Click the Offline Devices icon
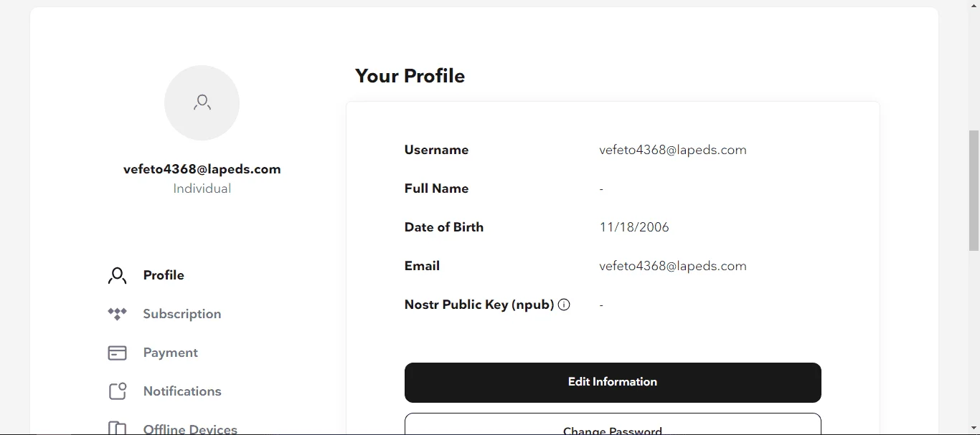This screenshot has height=435, width=980. pos(117,428)
